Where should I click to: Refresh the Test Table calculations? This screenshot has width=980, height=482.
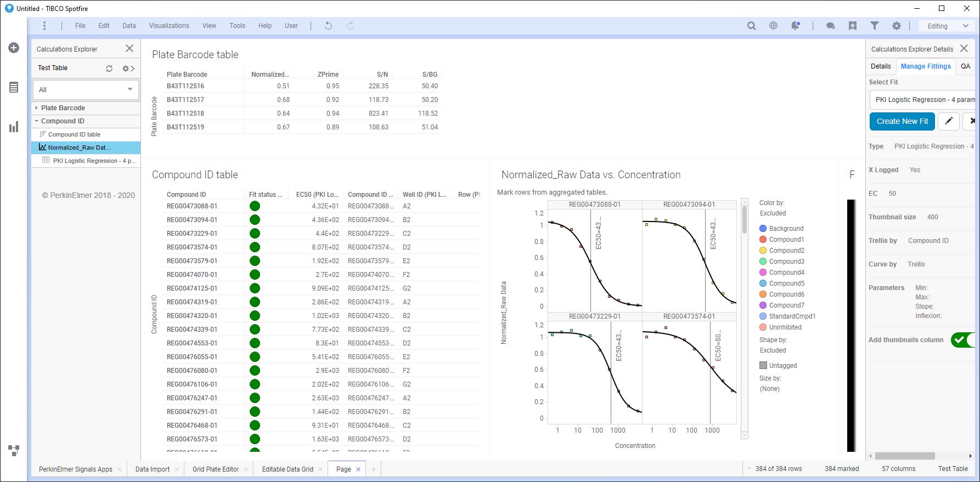point(109,69)
